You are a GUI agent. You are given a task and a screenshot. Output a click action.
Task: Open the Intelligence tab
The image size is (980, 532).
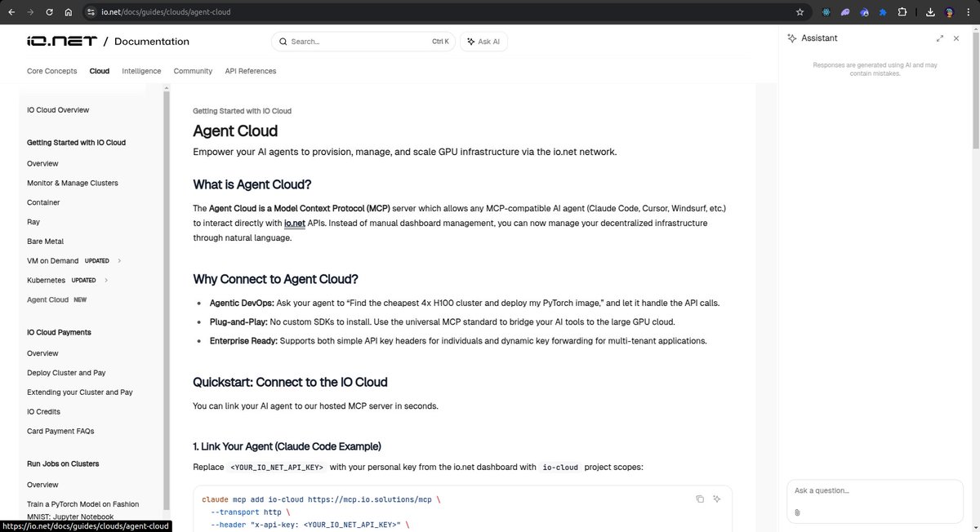pos(141,71)
